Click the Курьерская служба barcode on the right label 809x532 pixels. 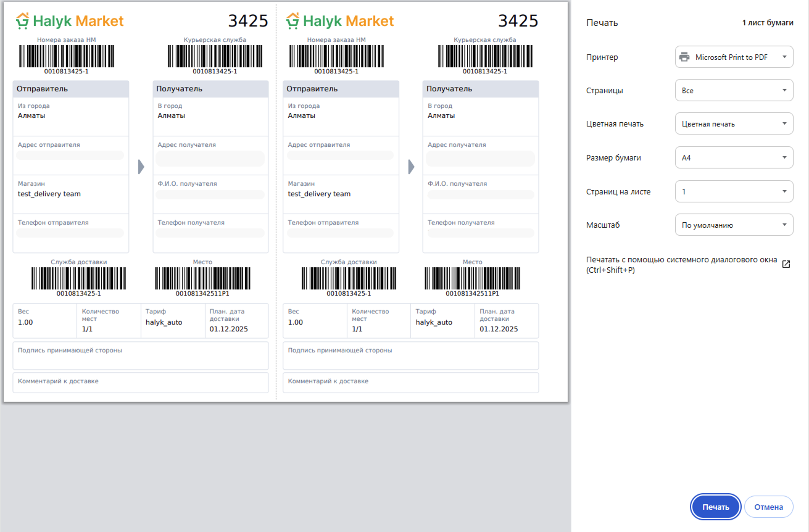[484, 56]
